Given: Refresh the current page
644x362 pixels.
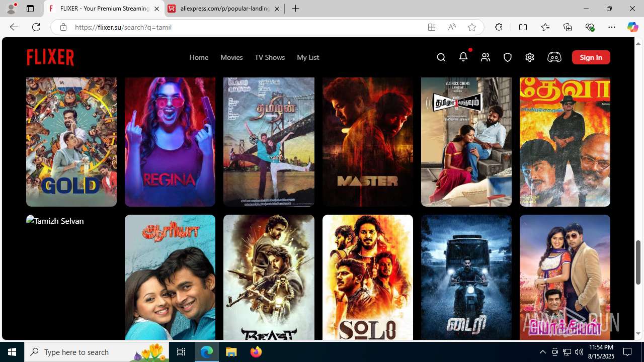Looking at the screenshot, I should pyautogui.click(x=36, y=27).
